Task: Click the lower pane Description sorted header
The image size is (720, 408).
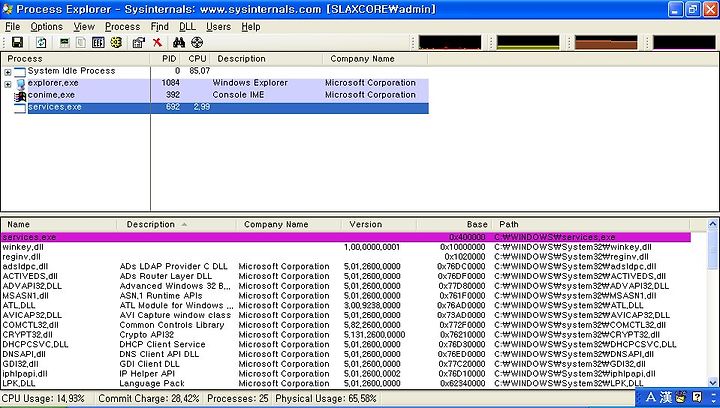Action: [176, 224]
